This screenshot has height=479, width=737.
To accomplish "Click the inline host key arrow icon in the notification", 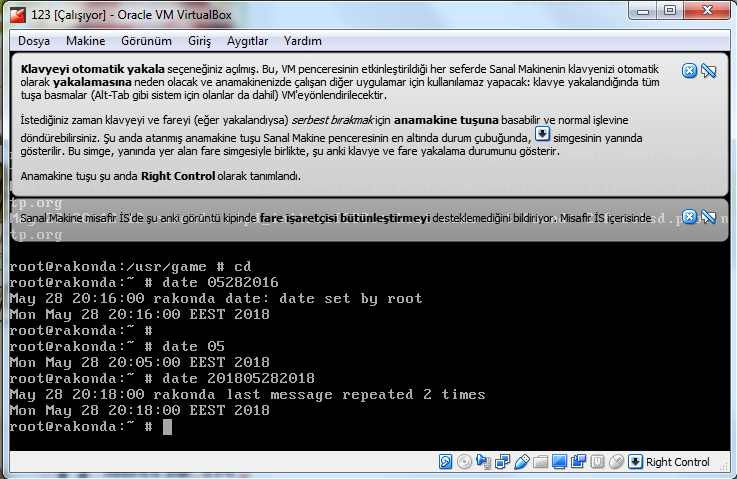I will point(542,134).
